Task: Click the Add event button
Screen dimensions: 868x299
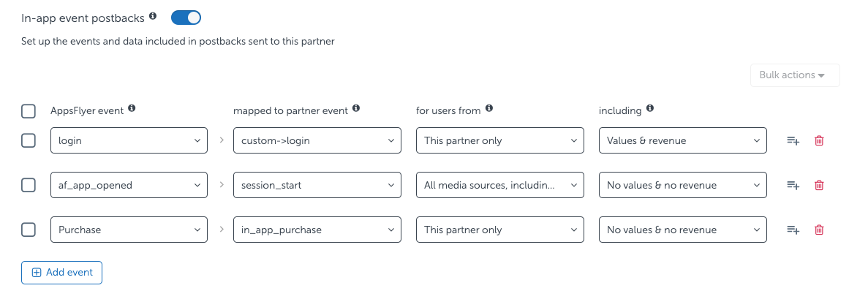Action: coord(62,272)
